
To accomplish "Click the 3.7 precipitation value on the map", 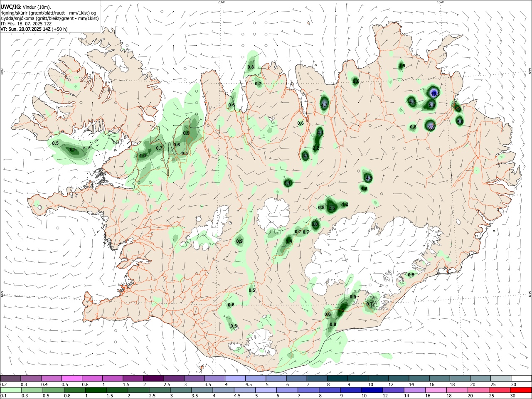I will click(305, 156).
